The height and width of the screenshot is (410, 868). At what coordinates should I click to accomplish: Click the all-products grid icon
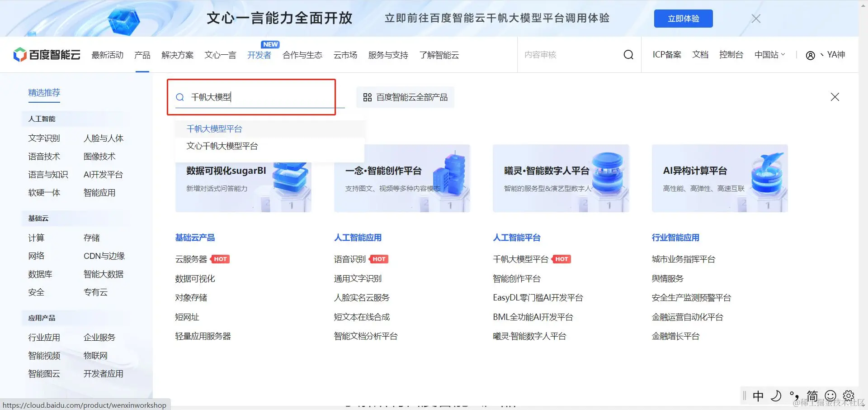[x=368, y=97]
